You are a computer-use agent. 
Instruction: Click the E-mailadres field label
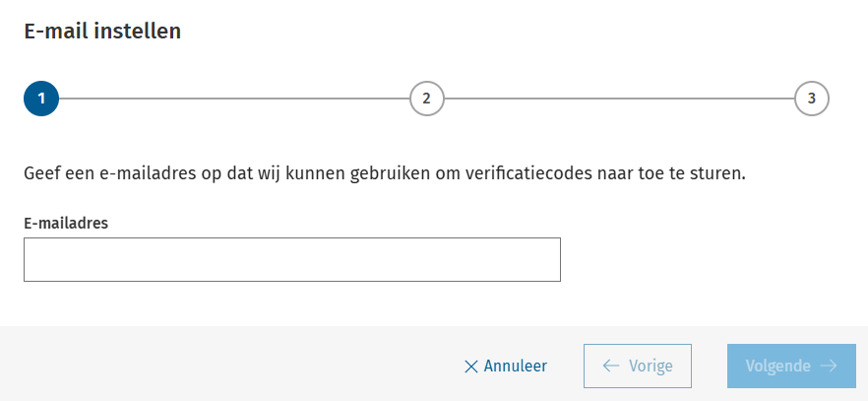click(x=66, y=223)
